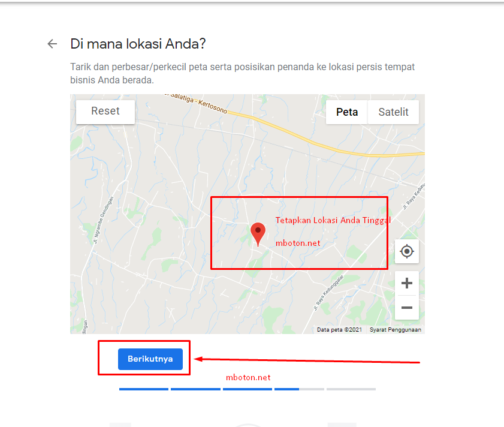Click the Jl. Ngrambe Gendingan road label
504x427 pixels.
point(103,221)
